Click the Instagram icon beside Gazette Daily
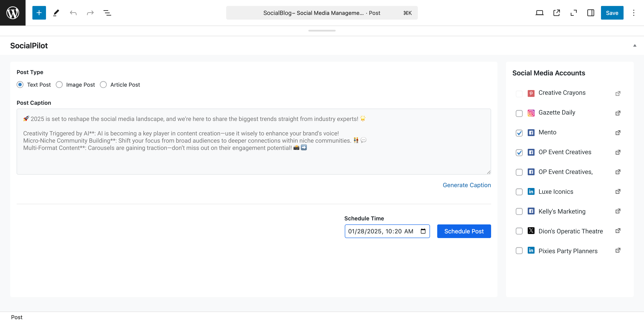 pyautogui.click(x=531, y=113)
